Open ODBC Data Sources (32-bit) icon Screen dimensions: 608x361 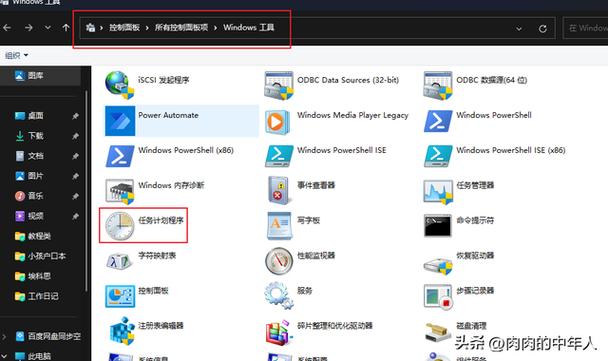coord(278,85)
